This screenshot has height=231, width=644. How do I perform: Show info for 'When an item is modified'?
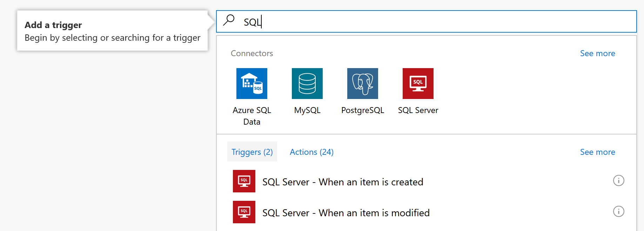(x=618, y=212)
